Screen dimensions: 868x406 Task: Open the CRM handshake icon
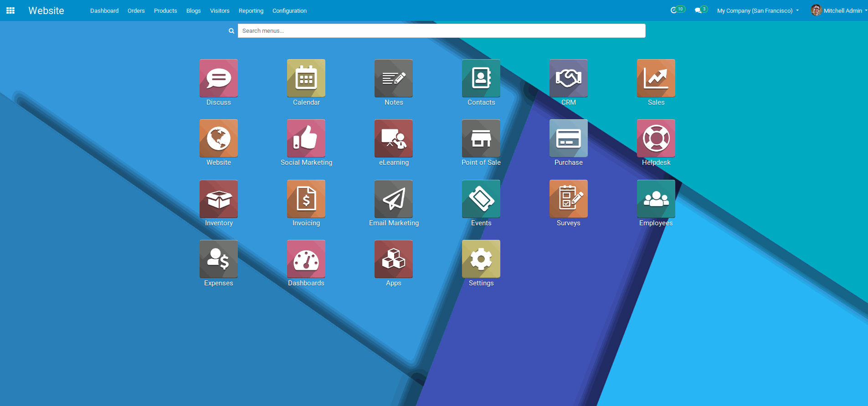568,78
